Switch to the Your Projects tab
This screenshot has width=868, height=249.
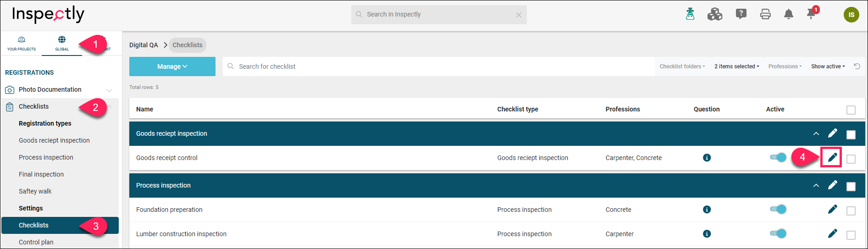pos(22,44)
